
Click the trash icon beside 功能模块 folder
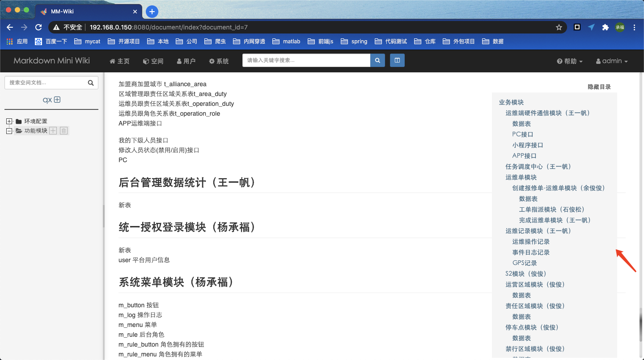point(64,130)
